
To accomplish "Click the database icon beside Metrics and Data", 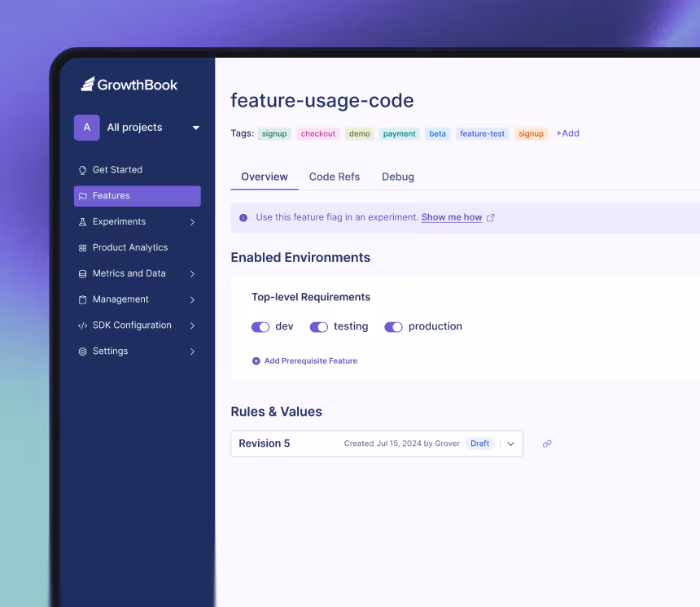I will click(82, 273).
